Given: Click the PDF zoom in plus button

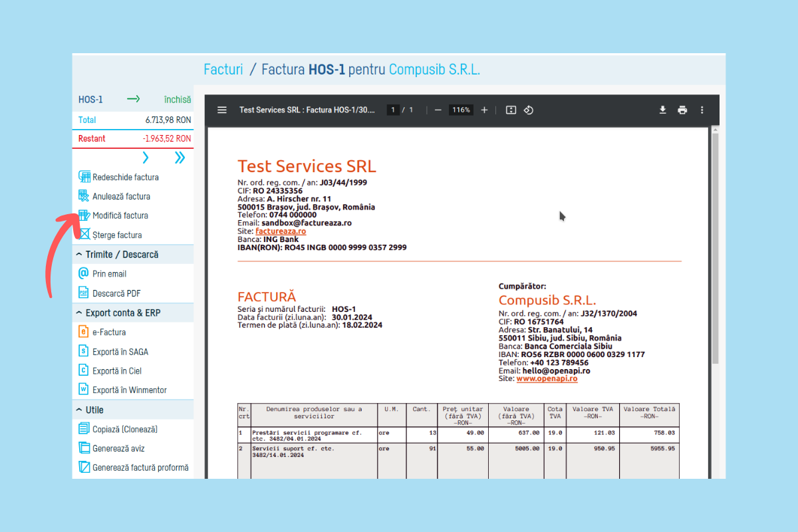Looking at the screenshot, I should (484, 110).
